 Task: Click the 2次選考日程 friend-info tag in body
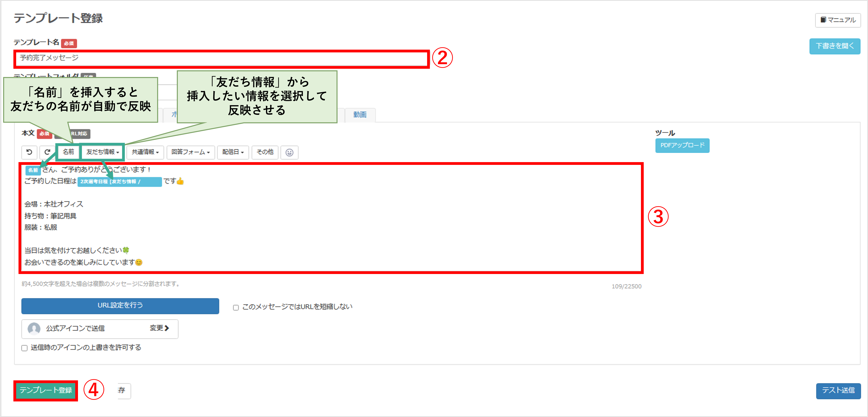click(x=120, y=182)
